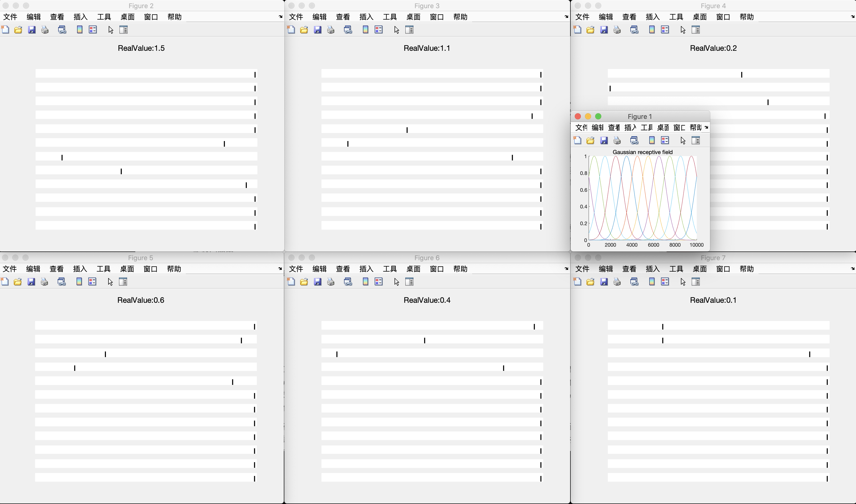Image resolution: width=856 pixels, height=504 pixels.
Task: Expand the menu bar arrow in Figure 2
Action: [280, 17]
